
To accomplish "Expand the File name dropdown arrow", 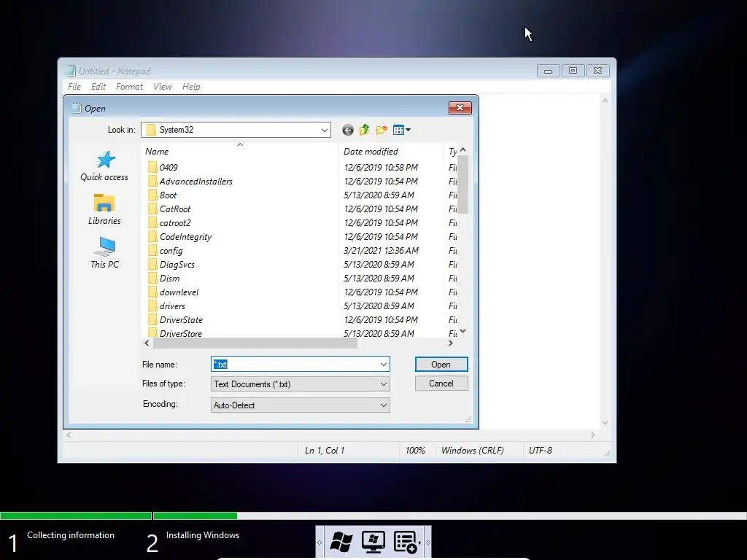I will (384, 365).
